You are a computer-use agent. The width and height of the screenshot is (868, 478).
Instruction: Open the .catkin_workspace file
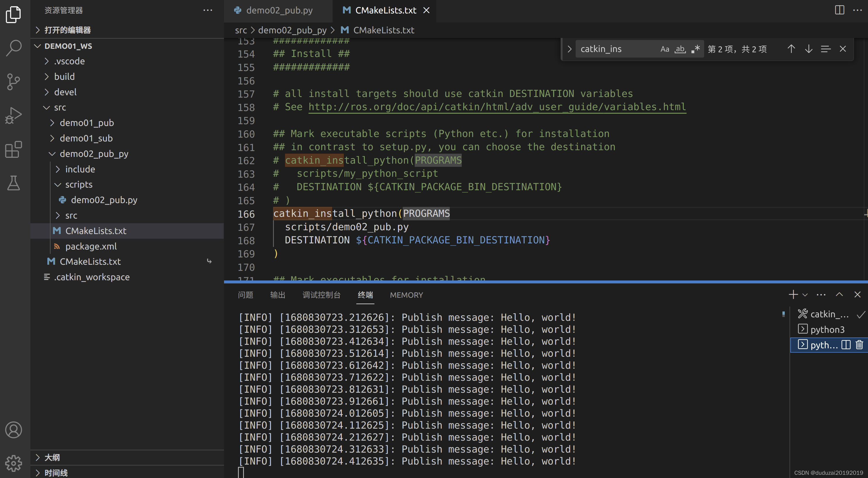tap(127, 277)
